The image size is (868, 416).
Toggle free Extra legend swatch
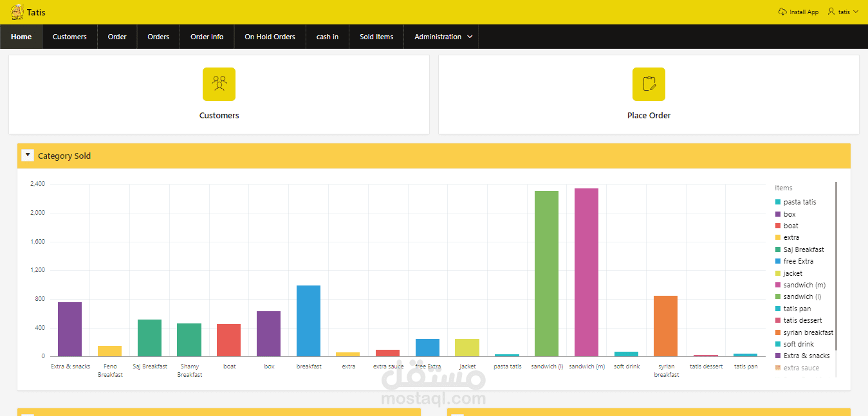point(778,261)
